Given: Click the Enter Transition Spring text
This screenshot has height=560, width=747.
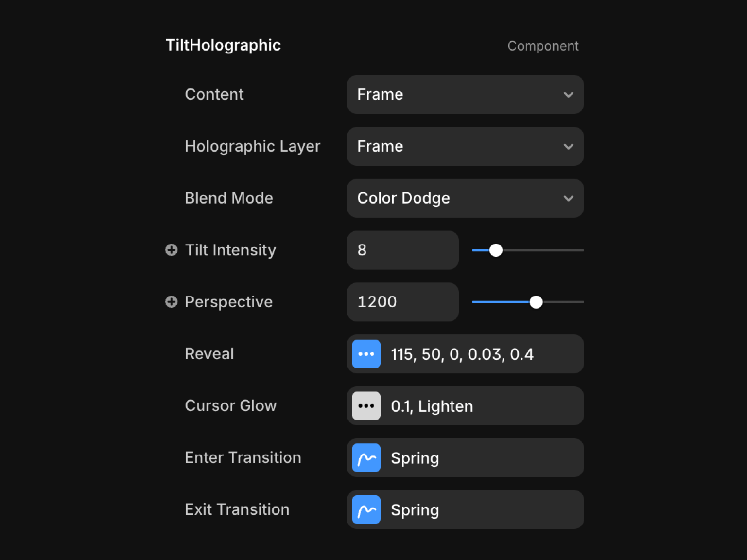Looking at the screenshot, I should click(x=415, y=458).
